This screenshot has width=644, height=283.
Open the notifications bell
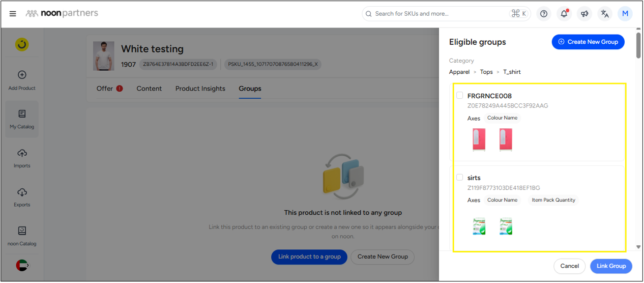[564, 14]
